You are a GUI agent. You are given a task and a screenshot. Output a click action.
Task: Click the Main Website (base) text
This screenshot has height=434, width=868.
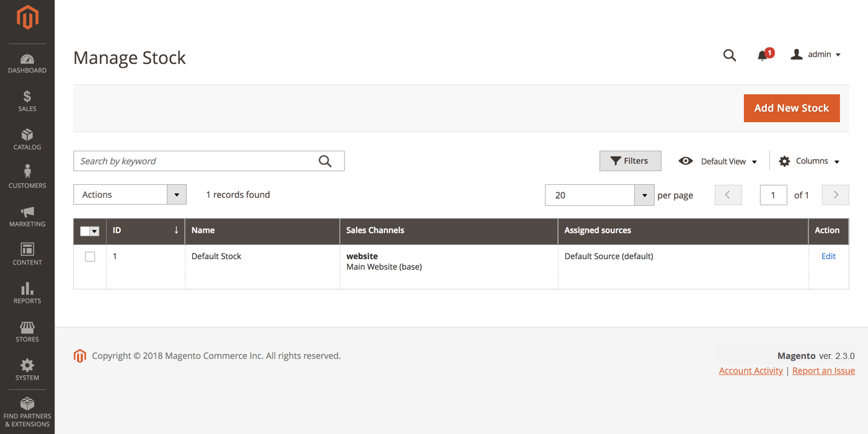coord(384,267)
